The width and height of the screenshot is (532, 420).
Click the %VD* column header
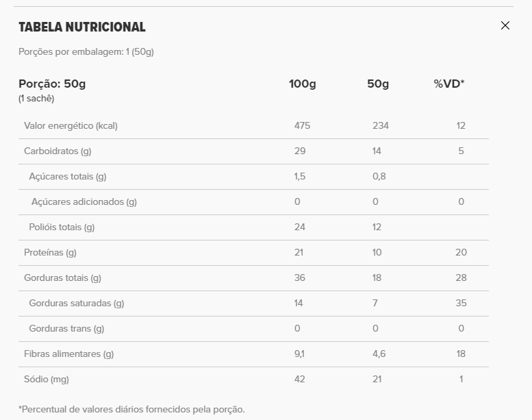[x=449, y=84]
